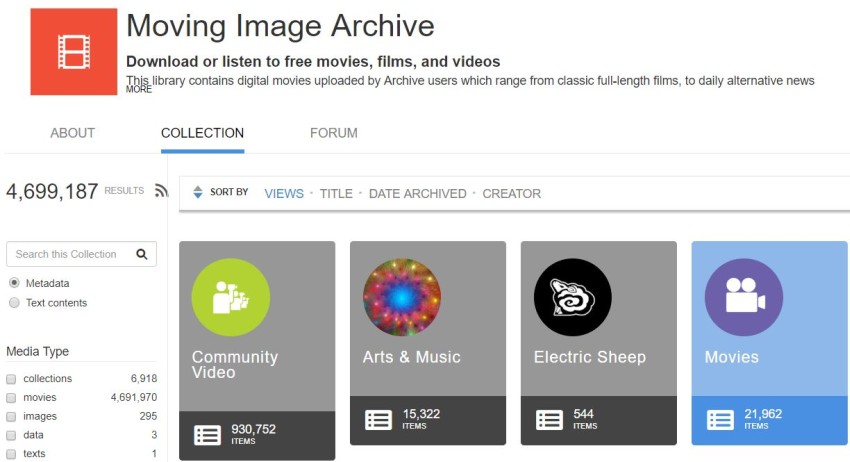Open the RSS feed icon
Screen dimensions: 850x462
[x=161, y=190]
